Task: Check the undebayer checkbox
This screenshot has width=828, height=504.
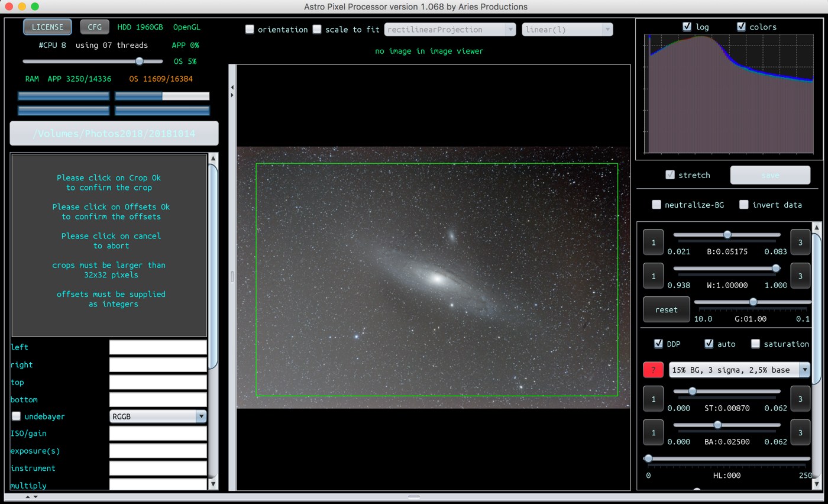Action: click(x=16, y=416)
